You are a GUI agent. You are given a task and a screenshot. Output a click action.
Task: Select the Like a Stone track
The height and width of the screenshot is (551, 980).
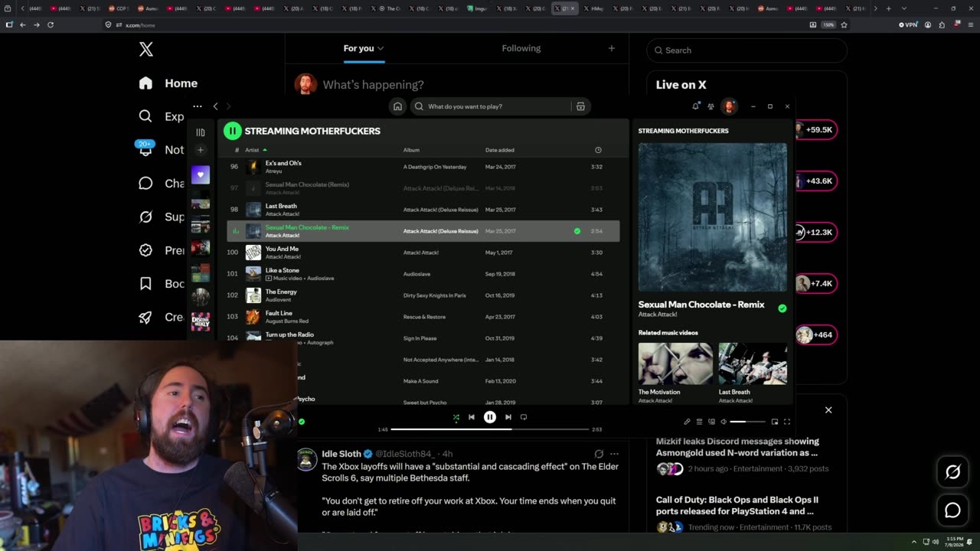pos(423,274)
